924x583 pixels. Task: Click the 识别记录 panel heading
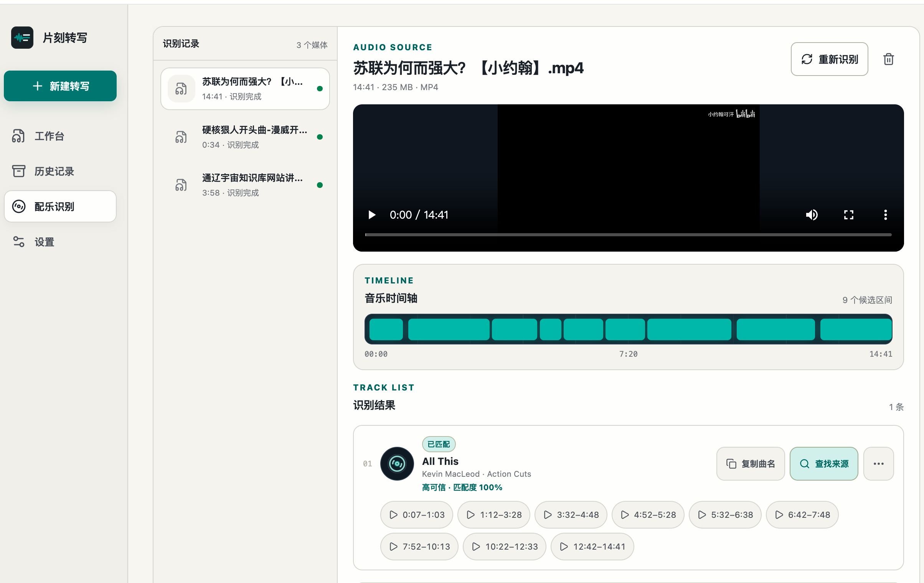[181, 44]
